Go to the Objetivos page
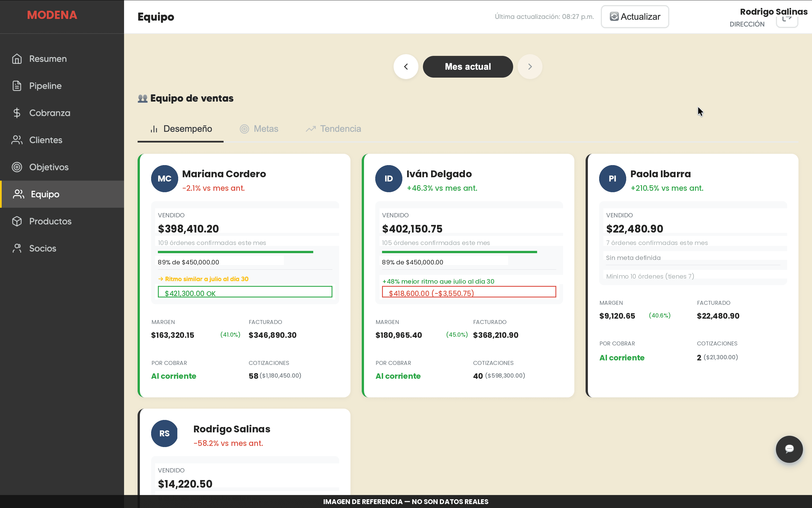812x508 pixels. click(x=62, y=167)
